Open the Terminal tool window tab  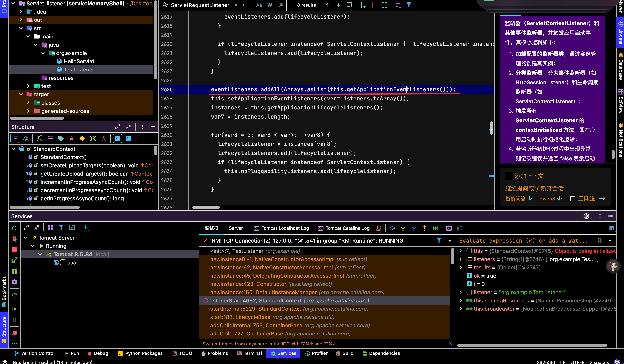[249, 353]
